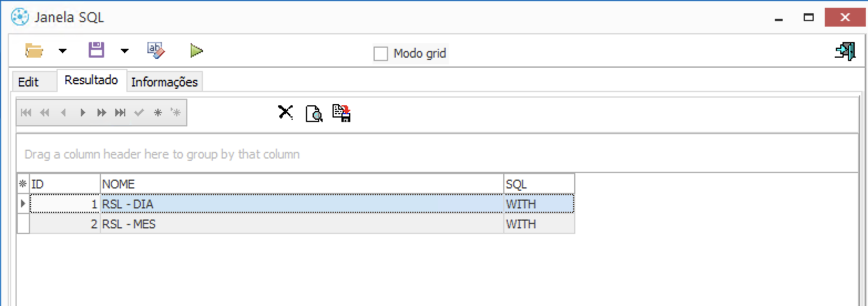Go to the next record in navigator

83,113
